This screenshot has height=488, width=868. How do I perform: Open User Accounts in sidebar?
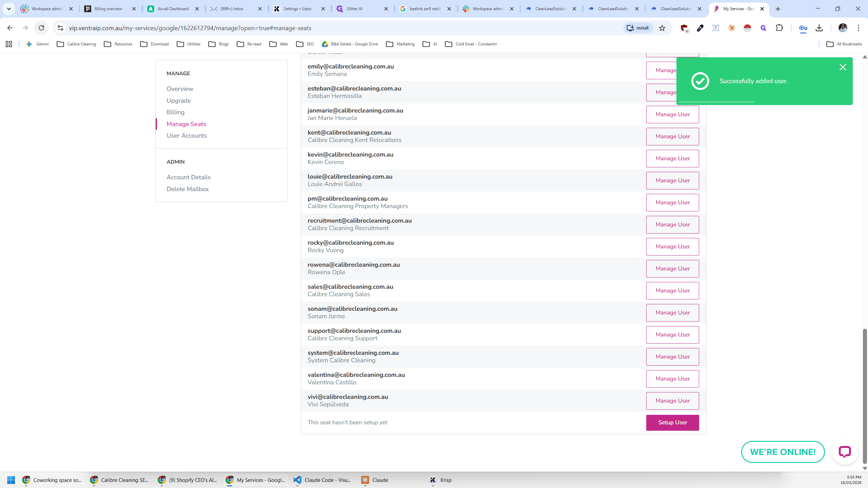click(186, 136)
